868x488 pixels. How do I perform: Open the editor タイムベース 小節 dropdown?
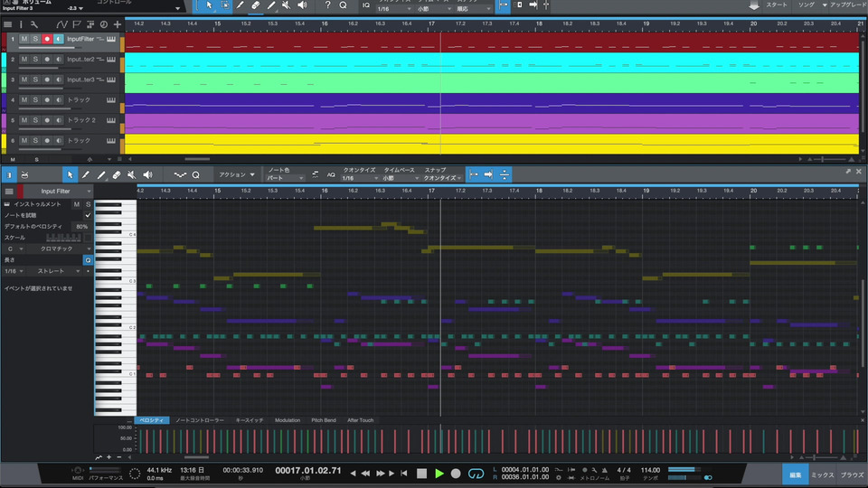pos(401,178)
